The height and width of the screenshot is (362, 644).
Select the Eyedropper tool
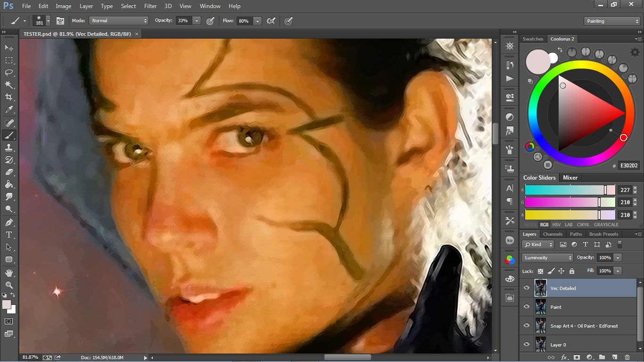coord(9,110)
